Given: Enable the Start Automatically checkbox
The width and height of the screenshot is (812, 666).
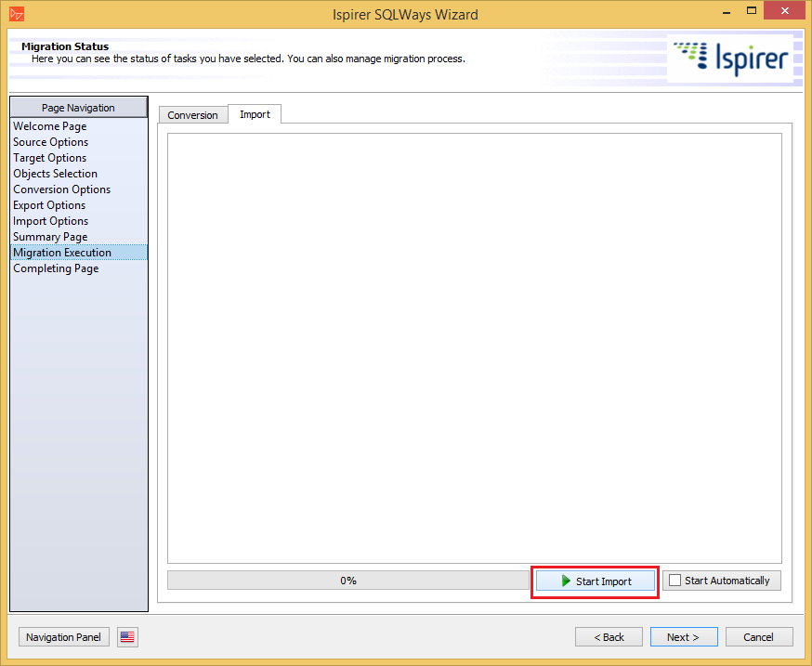Looking at the screenshot, I should click(x=675, y=581).
